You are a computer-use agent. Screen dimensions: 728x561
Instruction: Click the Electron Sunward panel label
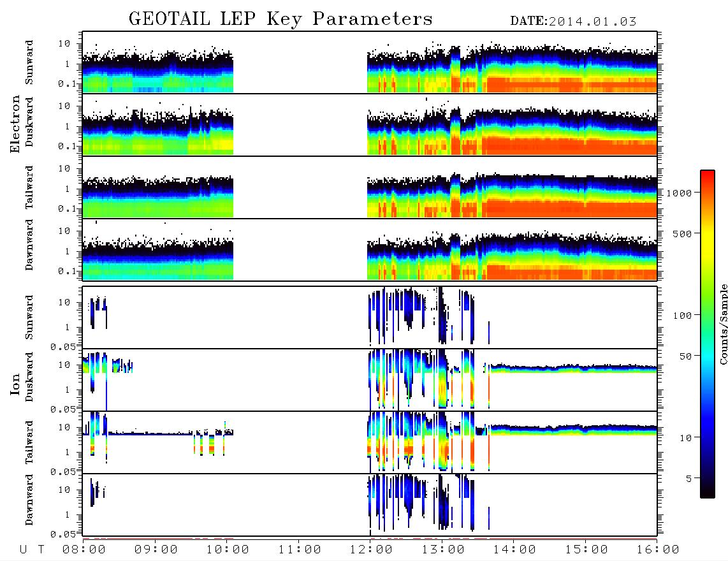click(29, 62)
